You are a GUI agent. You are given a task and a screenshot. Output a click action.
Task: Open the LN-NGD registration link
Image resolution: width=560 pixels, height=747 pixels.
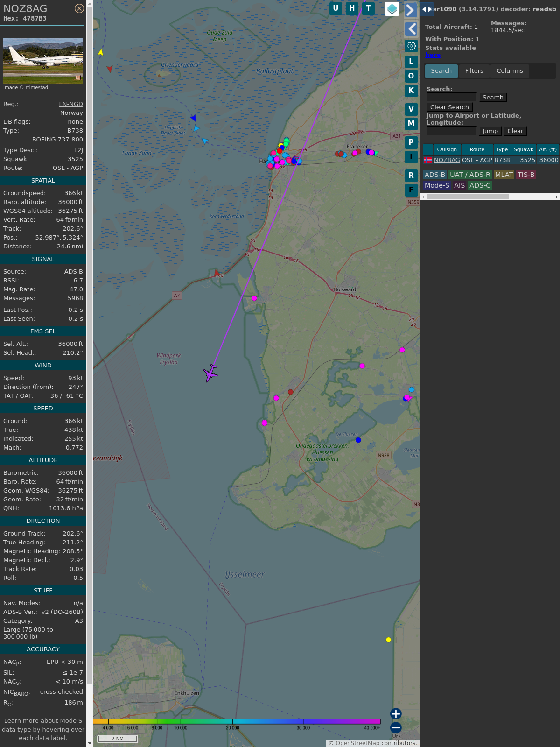click(71, 104)
